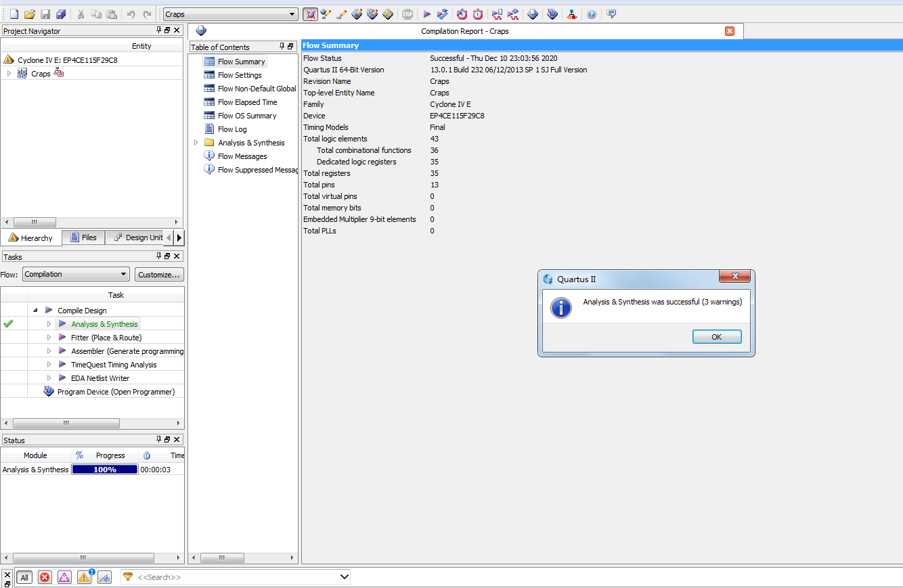
Task: Switch to the Design Units tab
Action: (138, 238)
